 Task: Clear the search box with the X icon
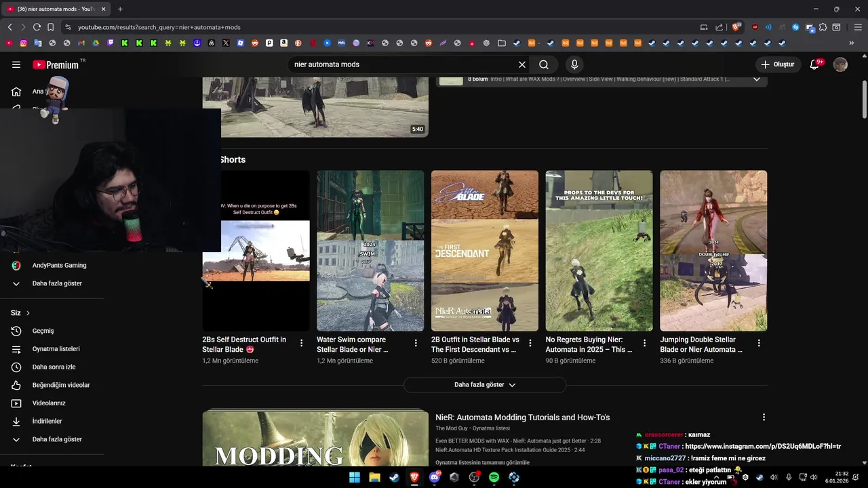pos(522,64)
